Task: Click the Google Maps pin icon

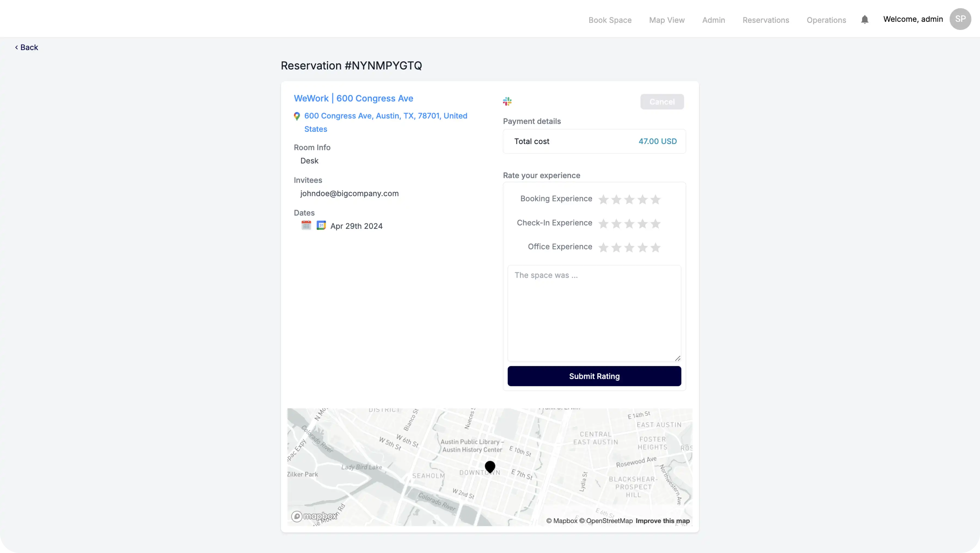Action: 297,116
